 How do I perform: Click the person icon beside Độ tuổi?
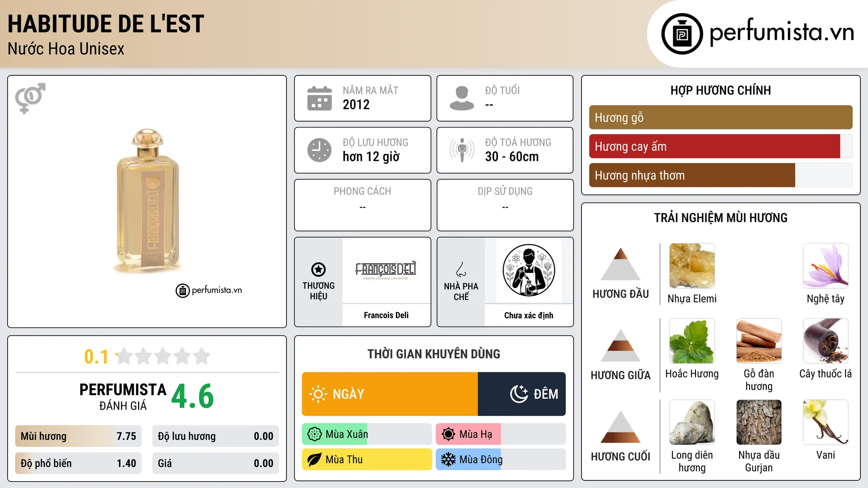pos(462,98)
